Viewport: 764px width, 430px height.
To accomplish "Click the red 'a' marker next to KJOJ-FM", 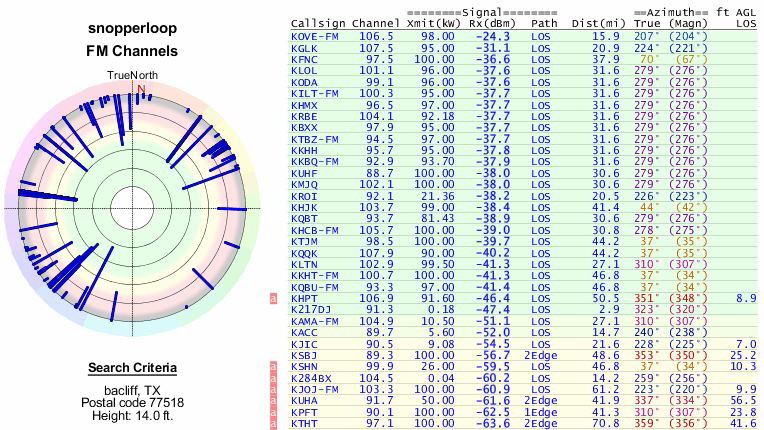I will click(275, 389).
